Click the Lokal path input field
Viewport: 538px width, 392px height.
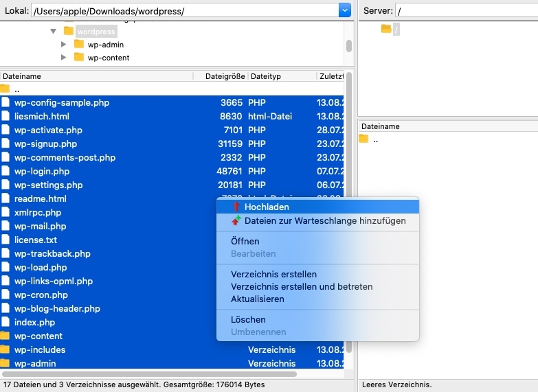pyautogui.click(x=185, y=10)
